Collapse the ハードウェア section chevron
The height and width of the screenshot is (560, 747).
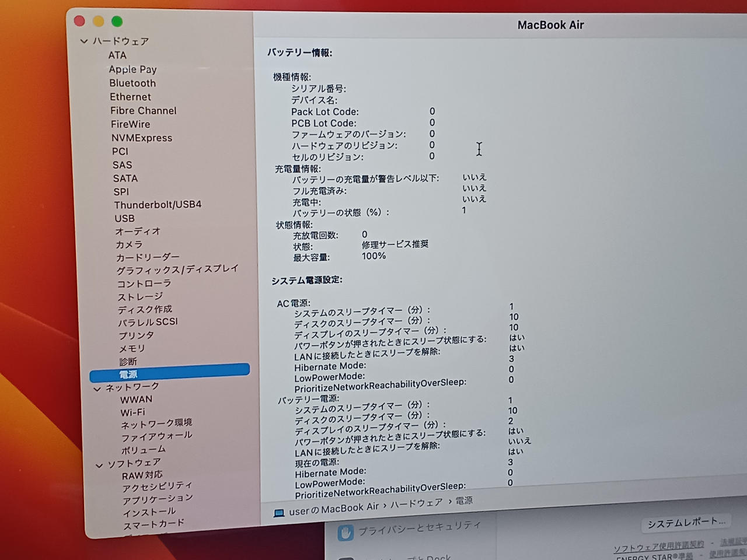tap(84, 41)
